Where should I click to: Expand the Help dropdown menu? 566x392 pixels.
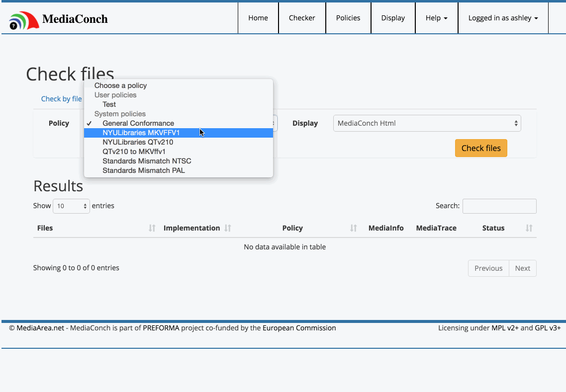tap(436, 18)
